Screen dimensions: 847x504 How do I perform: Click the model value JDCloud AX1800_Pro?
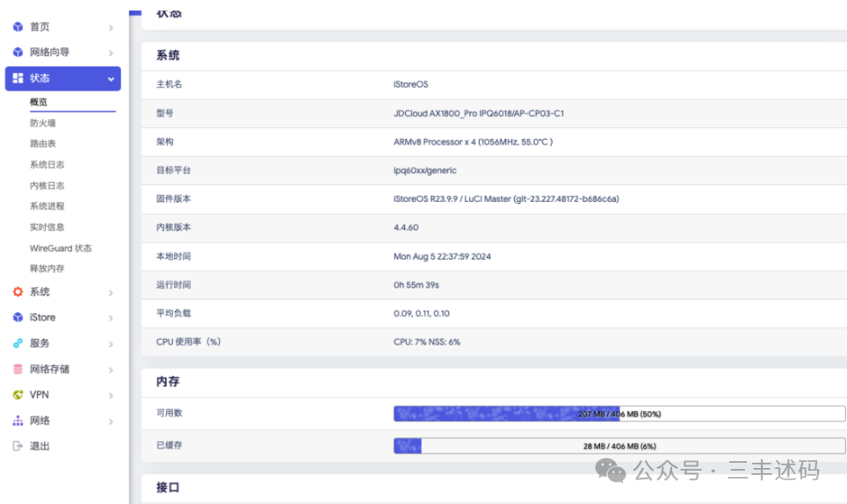tap(479, 113)
